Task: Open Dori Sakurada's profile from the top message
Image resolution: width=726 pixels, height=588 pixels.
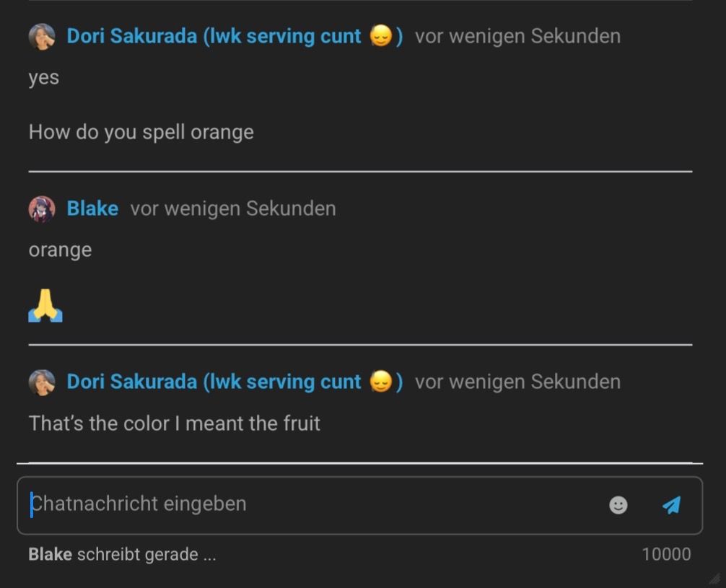Action: pyautogui.click(x=214, y=36)
